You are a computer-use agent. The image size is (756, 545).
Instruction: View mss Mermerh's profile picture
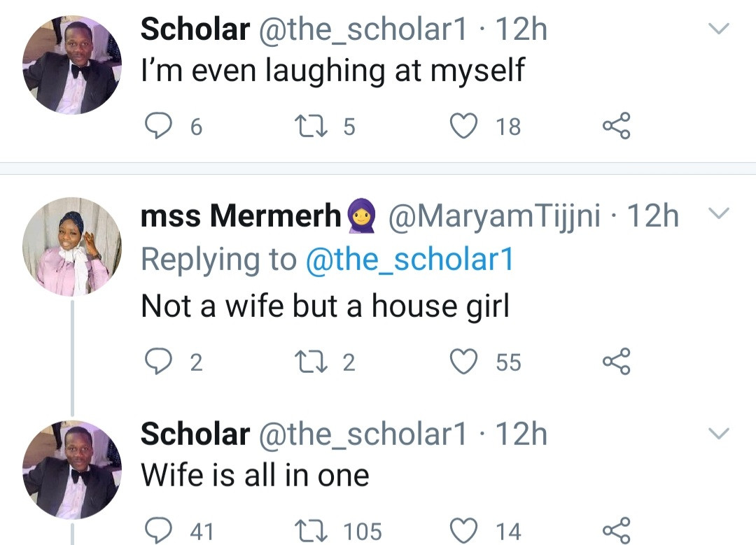point(72,246)
